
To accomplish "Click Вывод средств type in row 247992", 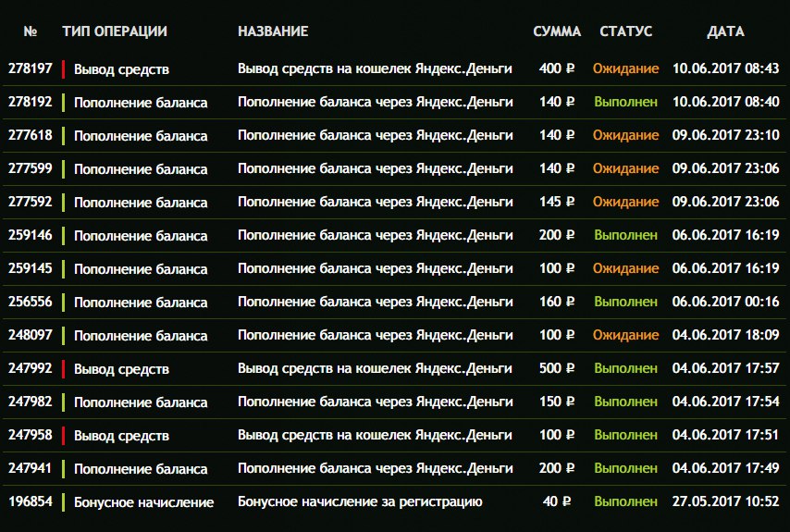I will tap(121, 369).
